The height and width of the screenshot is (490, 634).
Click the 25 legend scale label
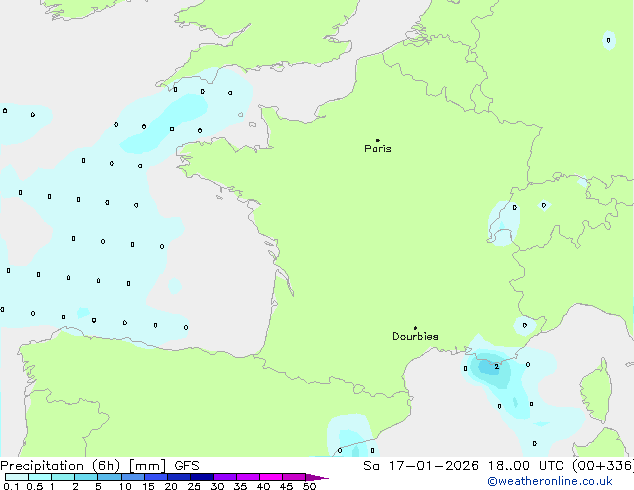(194, 486)
